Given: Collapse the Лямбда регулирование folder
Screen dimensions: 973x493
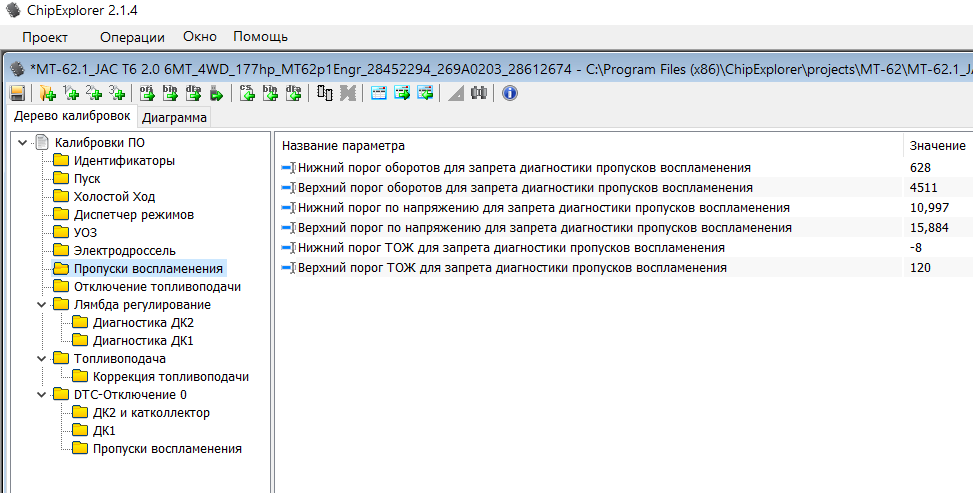Looking at the screenshot, I should coord(41,304).
